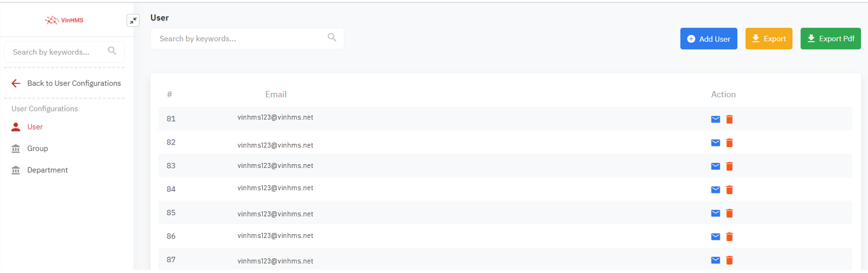The width and height of the screenshot is (868, 273).
Task: Click the user search magnifier icon
Action: (x=332, y=38)
